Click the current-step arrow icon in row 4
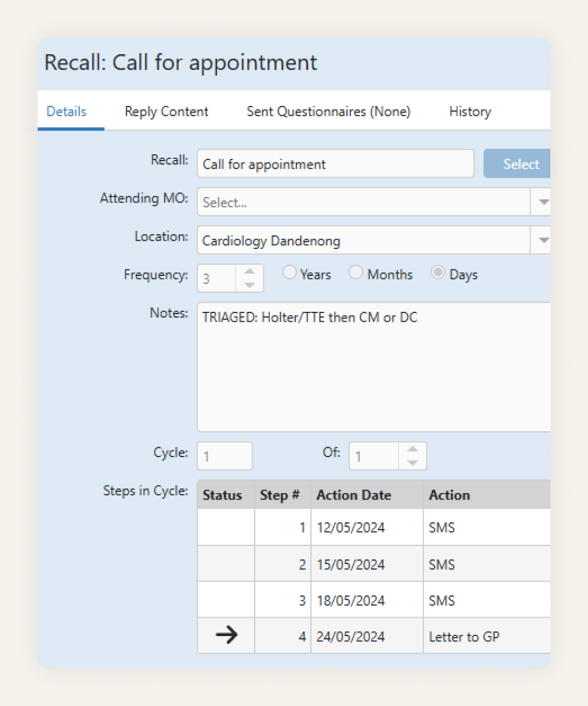The width and height of the screenshot is (588, 706). click(226, 635)
